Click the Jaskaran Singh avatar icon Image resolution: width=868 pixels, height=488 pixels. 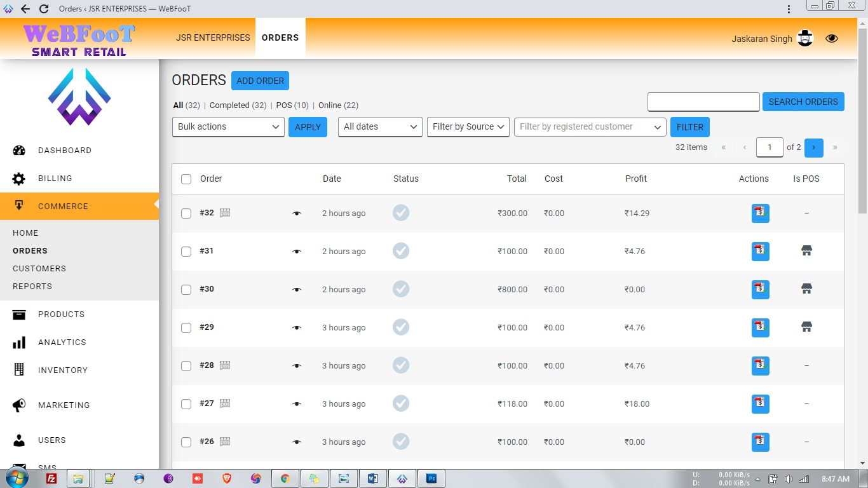(x=805, y=39)
